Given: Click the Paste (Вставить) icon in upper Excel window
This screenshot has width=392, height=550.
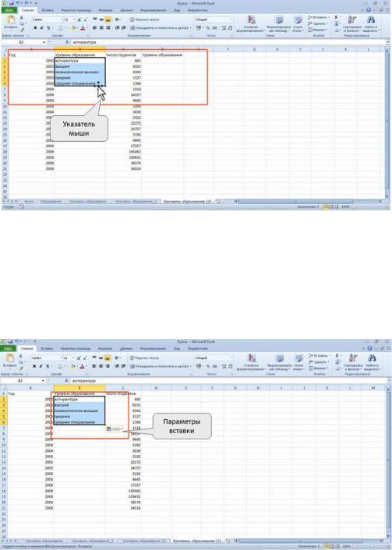Looking at the screenshot, I should click(11, 20).
